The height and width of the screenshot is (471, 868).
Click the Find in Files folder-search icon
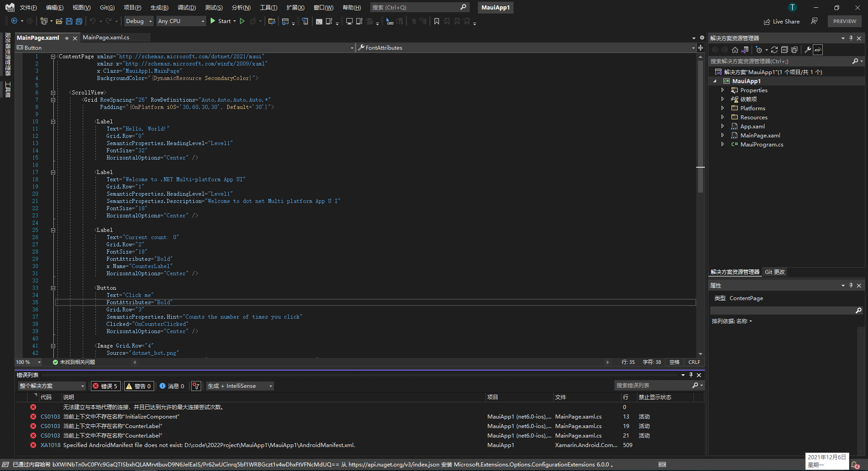[272, 21]
